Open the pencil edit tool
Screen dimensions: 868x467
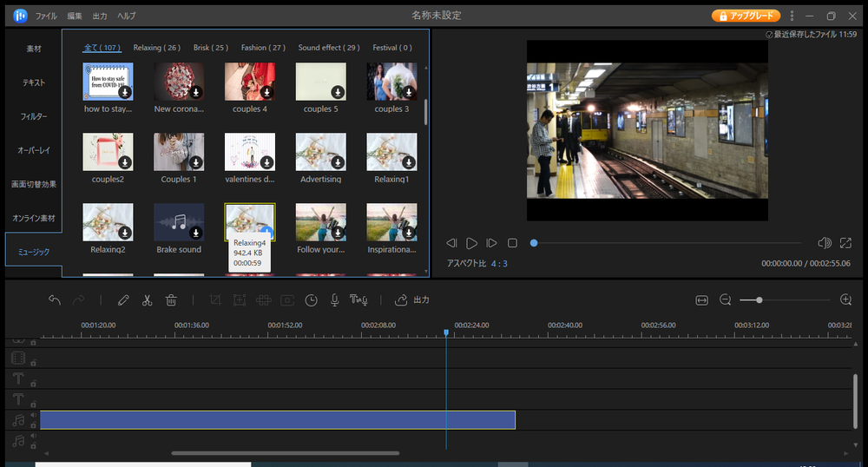click(123, 299)
